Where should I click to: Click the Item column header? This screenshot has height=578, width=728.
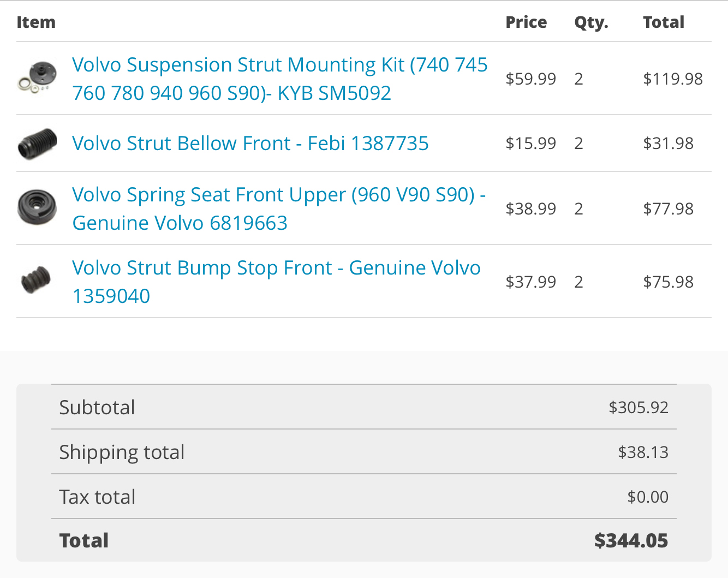[36, 22]
